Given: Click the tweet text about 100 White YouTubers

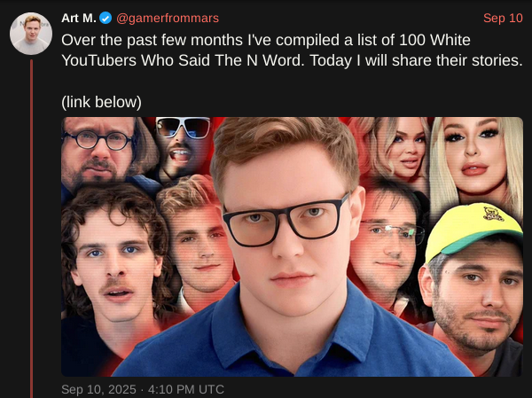Looking at the screenshot, I should 292,51.
